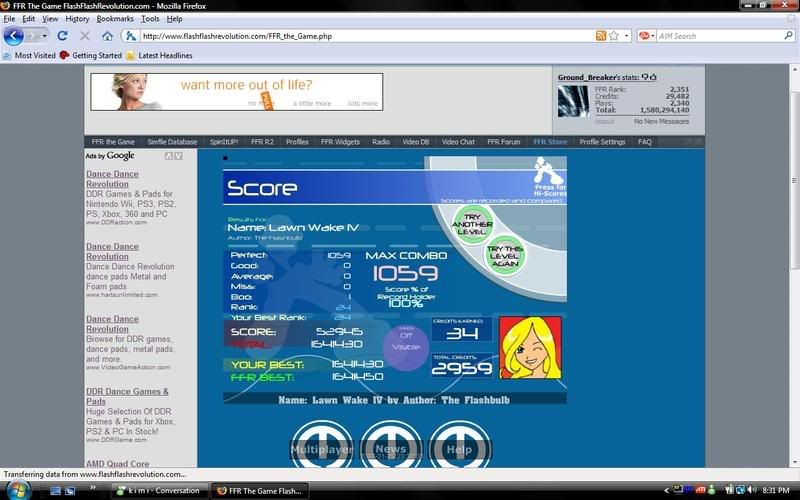Open the address bar history dropdown arrow
This screenshot has height=500, width=800.
(626, 36)
